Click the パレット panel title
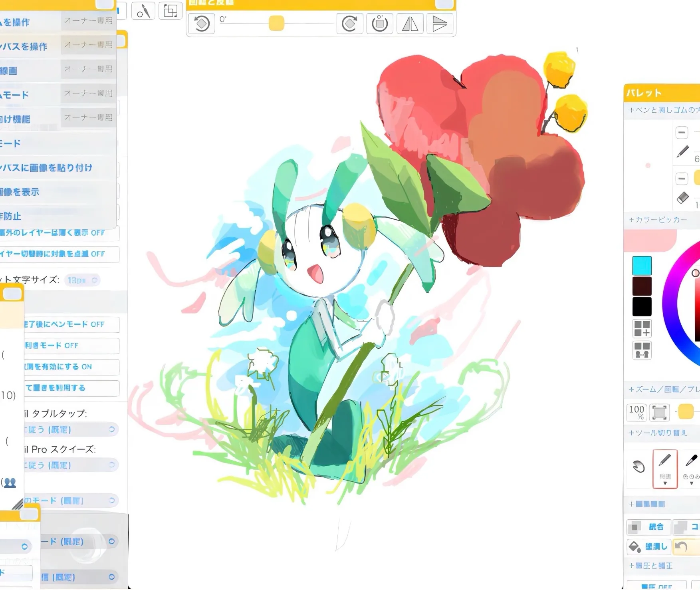 (x=644, y=93)
